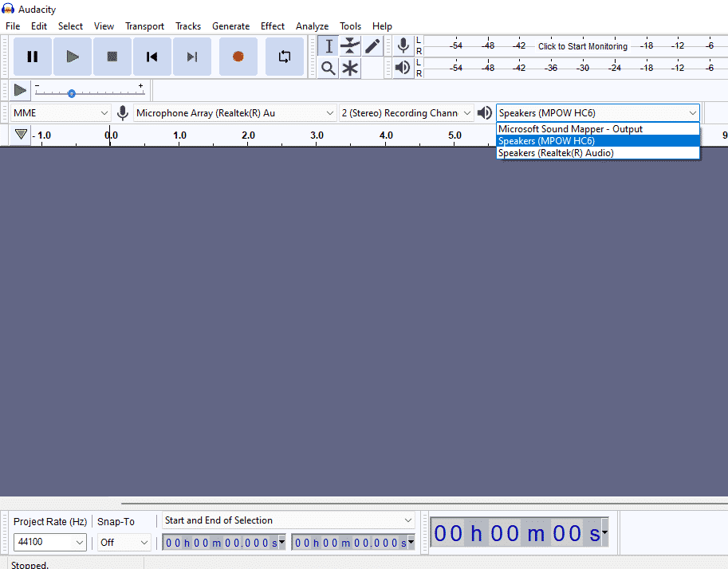Collapse the Speakers (MPOW HC6) playback dropdown

pyautogui.click(x=597, y=113)
